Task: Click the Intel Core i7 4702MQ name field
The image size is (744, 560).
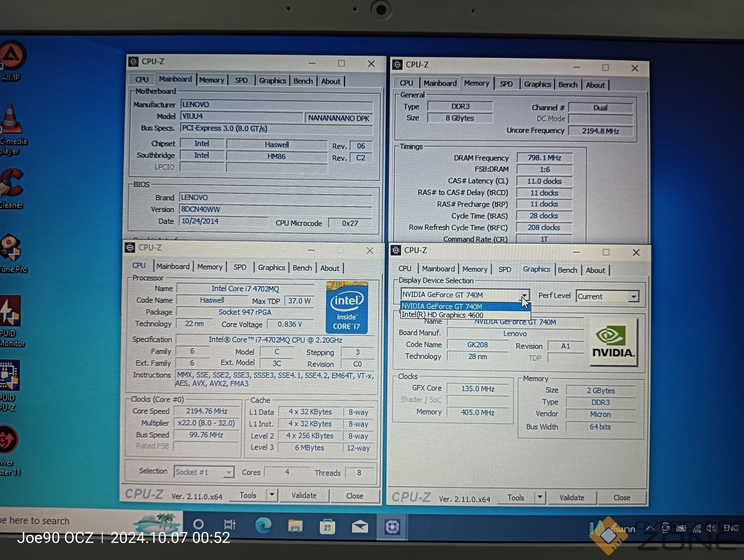Action: 245,288
